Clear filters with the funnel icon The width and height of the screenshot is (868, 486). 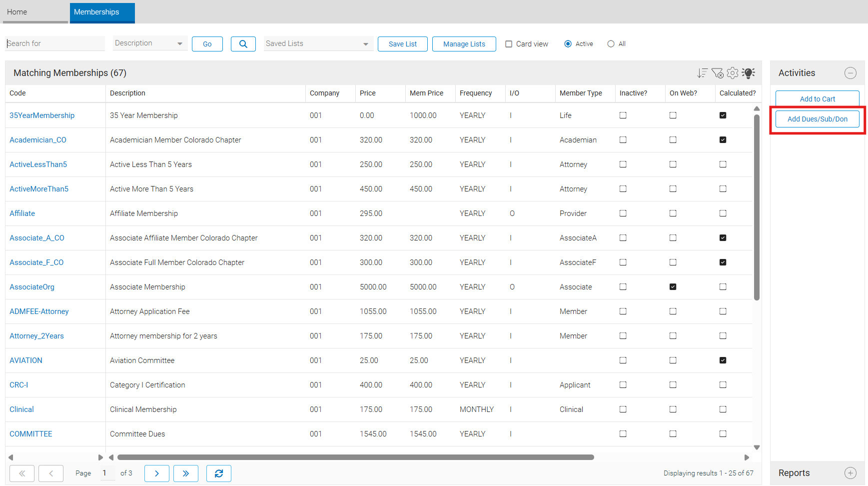click(x=717, y=73)
